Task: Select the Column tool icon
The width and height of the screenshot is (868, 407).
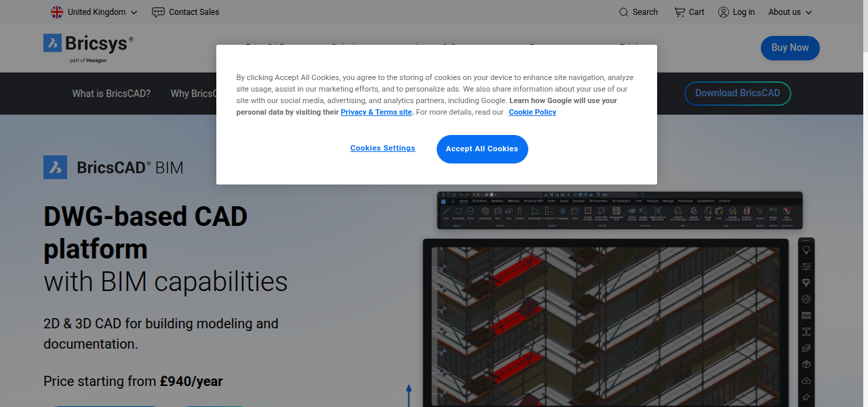Action: pos(520,211)
